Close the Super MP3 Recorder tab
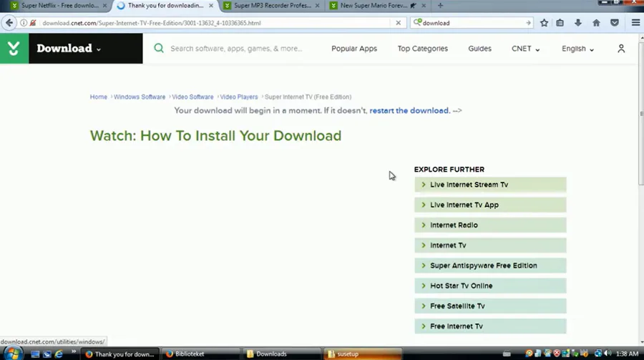The height and width of the screenshot is (360, 644). point(317,6)
